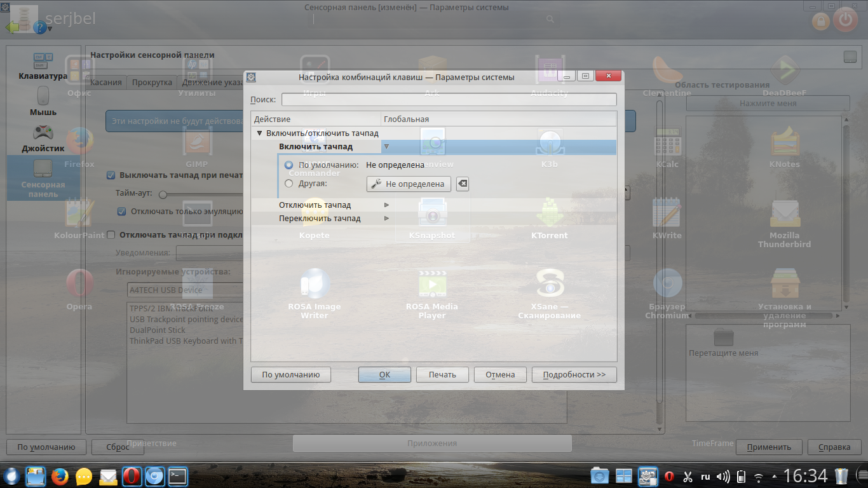Screen dimensions: 868x488
Task: Open the Клавиатура settings module
Action: click(x=43, y=66)
